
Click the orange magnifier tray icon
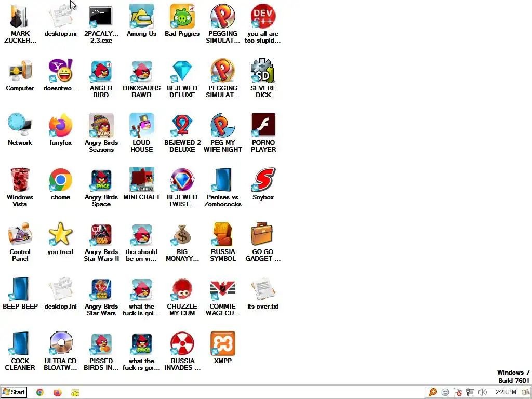point(433,393)
